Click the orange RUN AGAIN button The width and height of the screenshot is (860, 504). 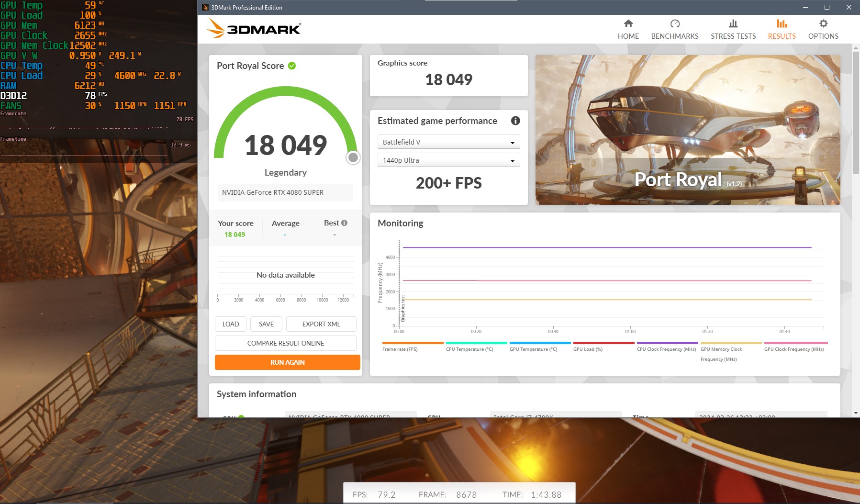click(x=288, y=362)
